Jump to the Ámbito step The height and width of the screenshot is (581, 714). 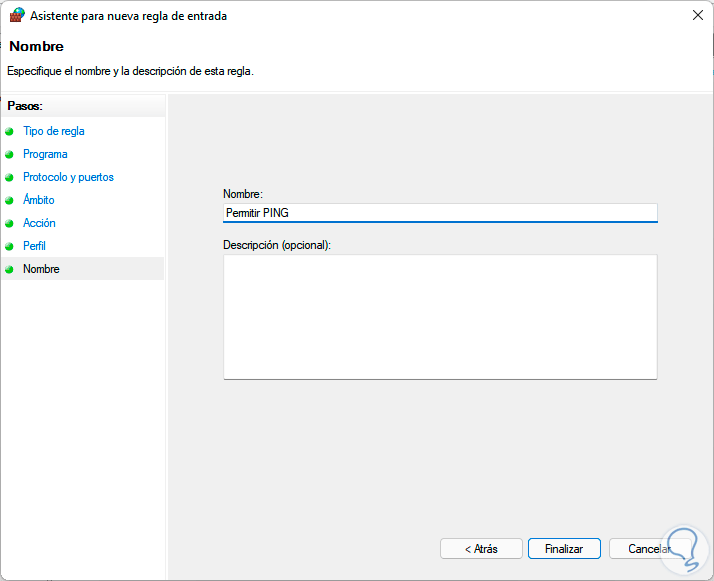pos(39,200)
